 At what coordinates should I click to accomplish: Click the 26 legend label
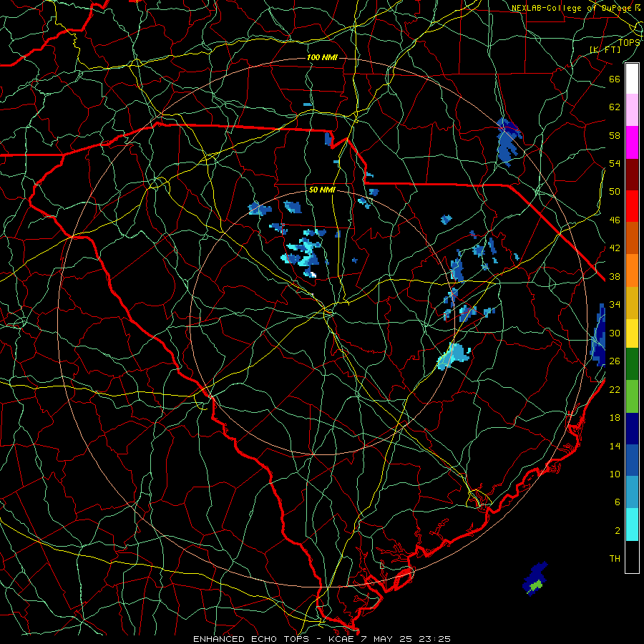coord(615,361)
